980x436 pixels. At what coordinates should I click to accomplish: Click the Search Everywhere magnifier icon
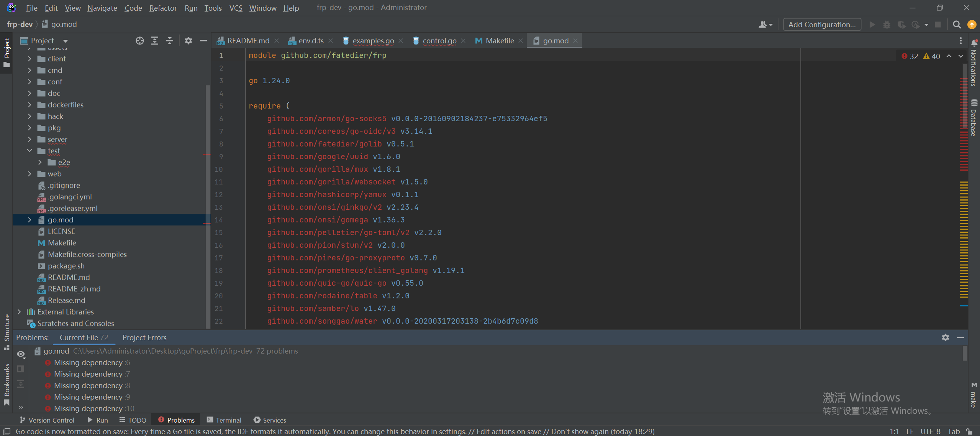click(x=957, y=25)
